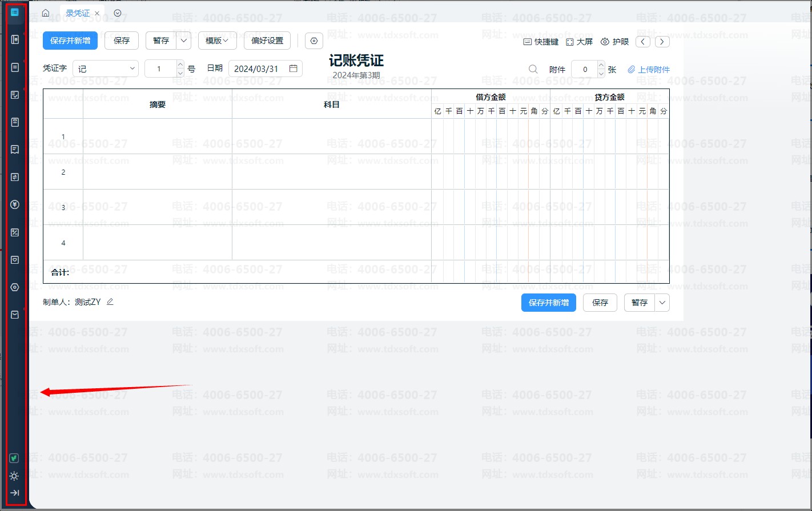The width and height of the screenshot is (812, 511).
Task: Increase the 附件 count stepper
Action: point(601,65)
